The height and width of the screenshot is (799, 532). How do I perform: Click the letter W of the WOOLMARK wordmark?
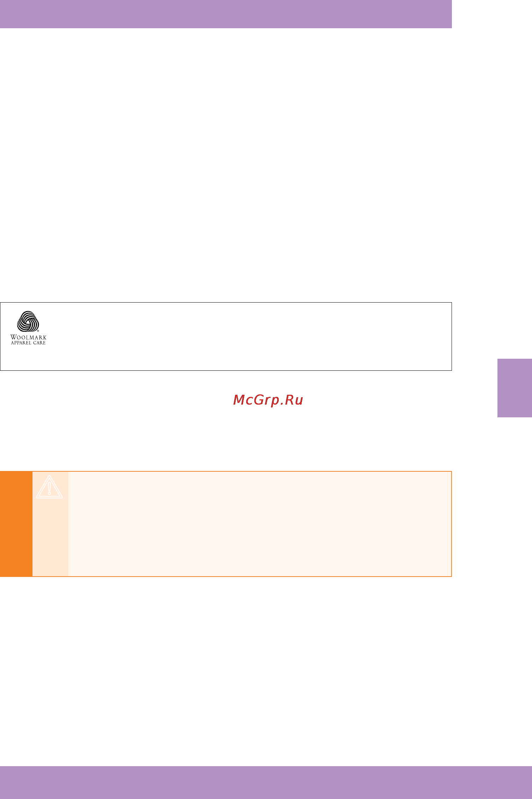(x=13, y=337)
